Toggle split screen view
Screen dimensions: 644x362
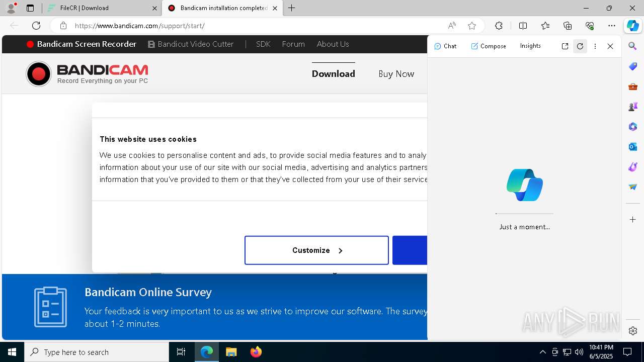[523, 26]
